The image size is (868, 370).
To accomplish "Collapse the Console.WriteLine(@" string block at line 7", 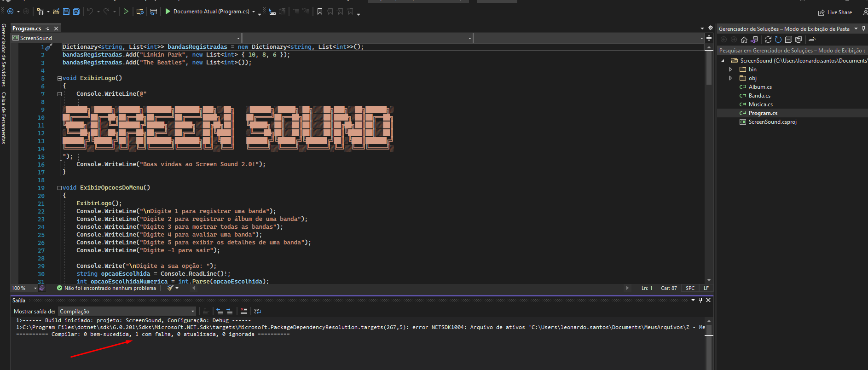I will 59,94.
